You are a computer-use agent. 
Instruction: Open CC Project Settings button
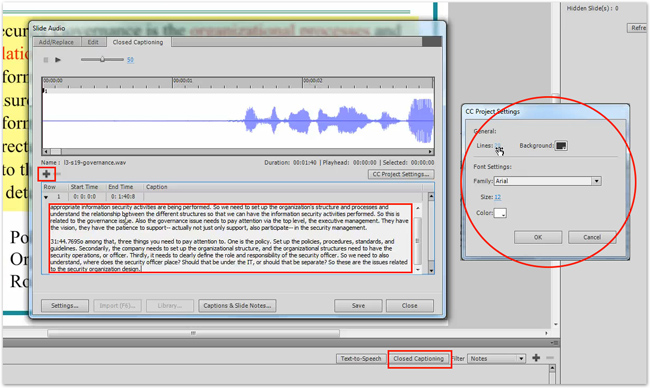click(401, 174)
